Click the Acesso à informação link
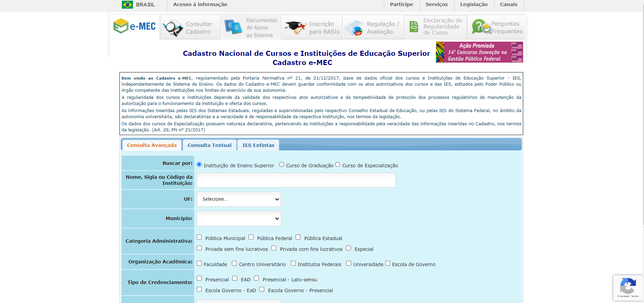Image resolution: width=644 pixels, height=303 pixels. click(x=200, y=4)
